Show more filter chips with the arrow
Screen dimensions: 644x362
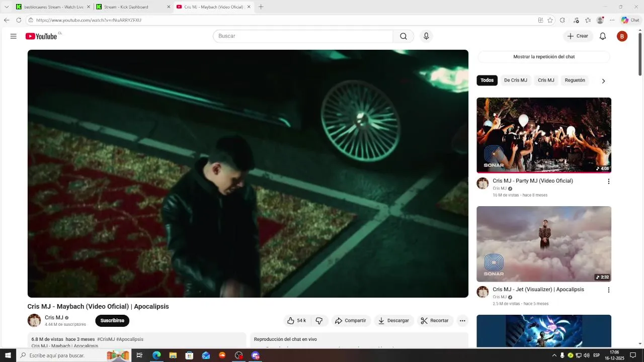coord(603,81)
